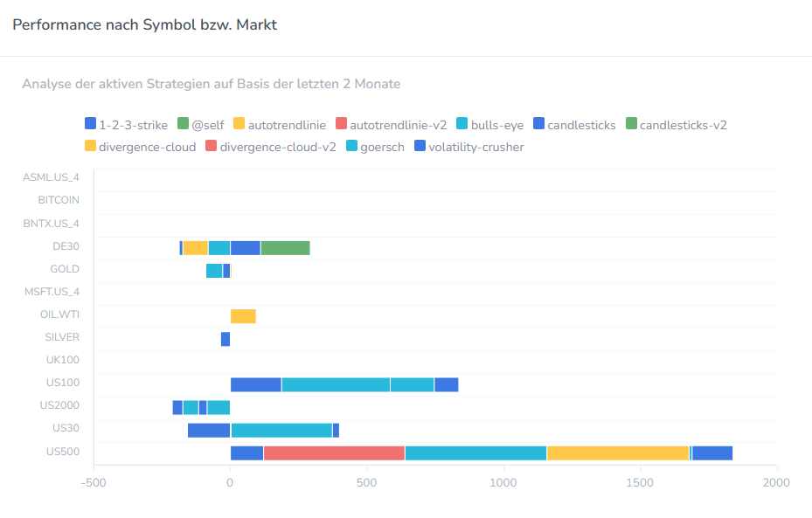Select the wide cyan segment of the US500 bar

click(x=475, y=452)
